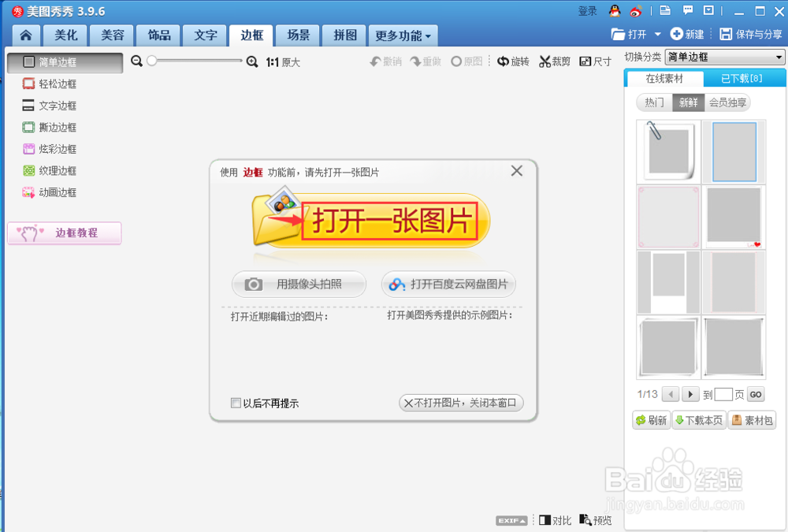
Task: Click the GO page button
Action: click(x=756, y=394)
